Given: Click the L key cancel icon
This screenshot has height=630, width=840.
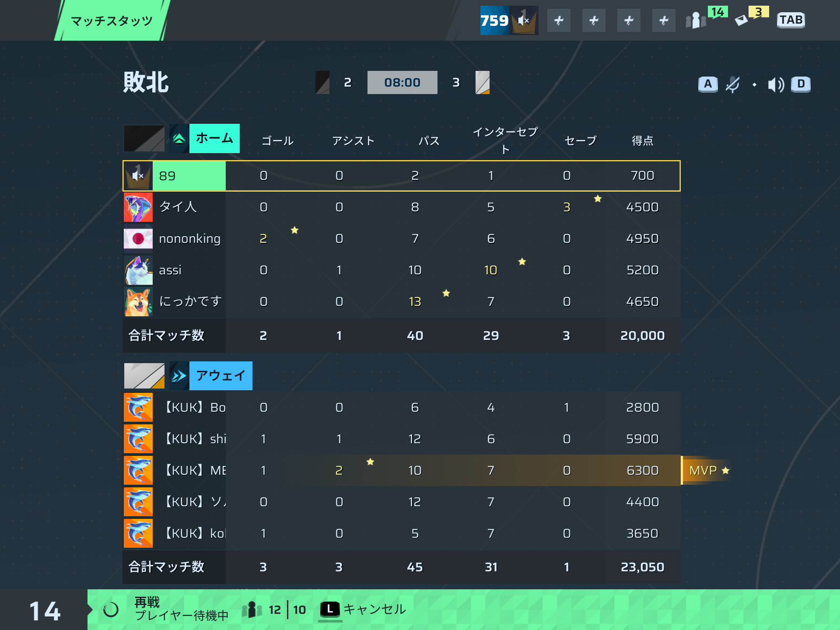Looking at the screenshot, I should (330, 609).
